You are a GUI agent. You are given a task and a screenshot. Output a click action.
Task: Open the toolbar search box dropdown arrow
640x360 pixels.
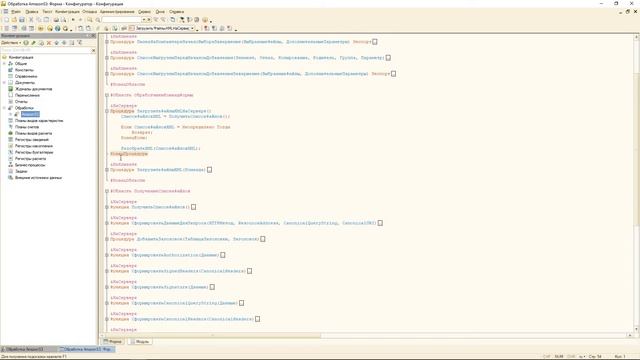pyautogui.click(x=144, y=20)
